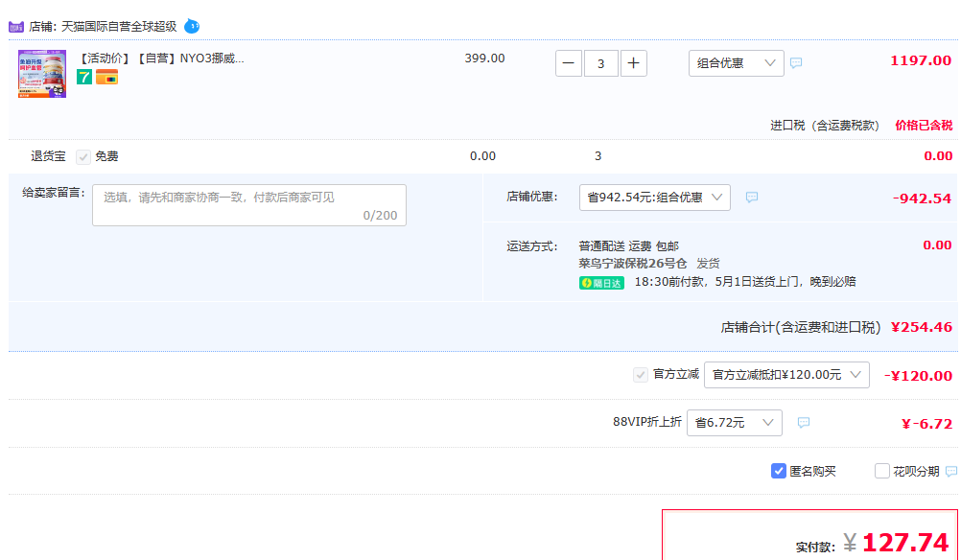Viewport: 961px width, 560px height.
Task: Click the orange credit card badge icon
Action: [x=106, y=78]
